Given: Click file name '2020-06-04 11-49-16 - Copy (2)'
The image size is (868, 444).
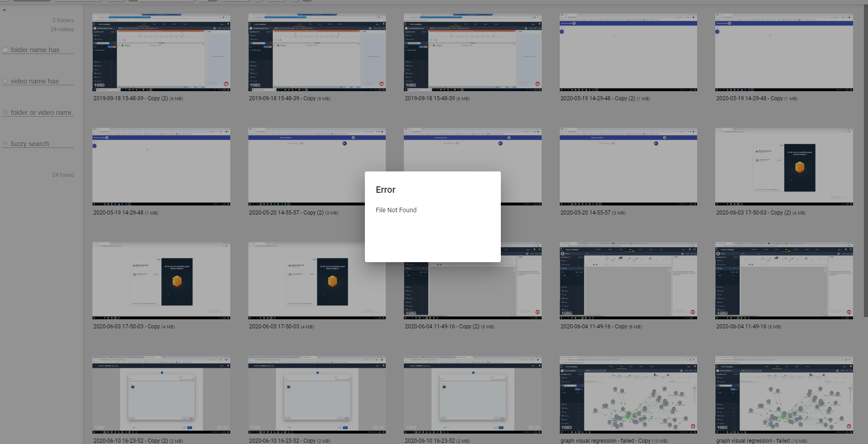Looking at the screenshot, I should coord(442,327).
